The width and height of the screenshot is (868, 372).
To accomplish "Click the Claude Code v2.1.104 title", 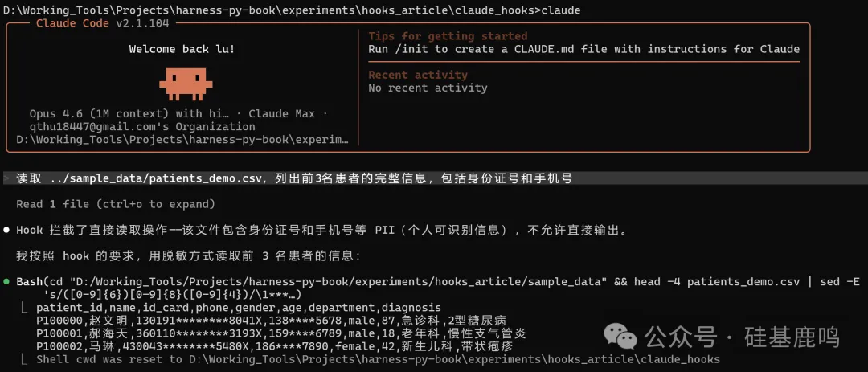I will click(x=100, y=22).
